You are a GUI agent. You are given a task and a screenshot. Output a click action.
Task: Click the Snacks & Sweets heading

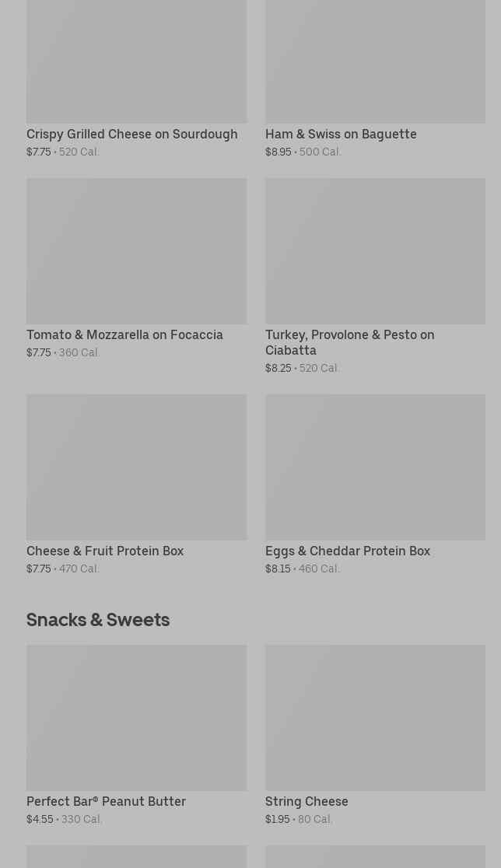click(98, 619)
